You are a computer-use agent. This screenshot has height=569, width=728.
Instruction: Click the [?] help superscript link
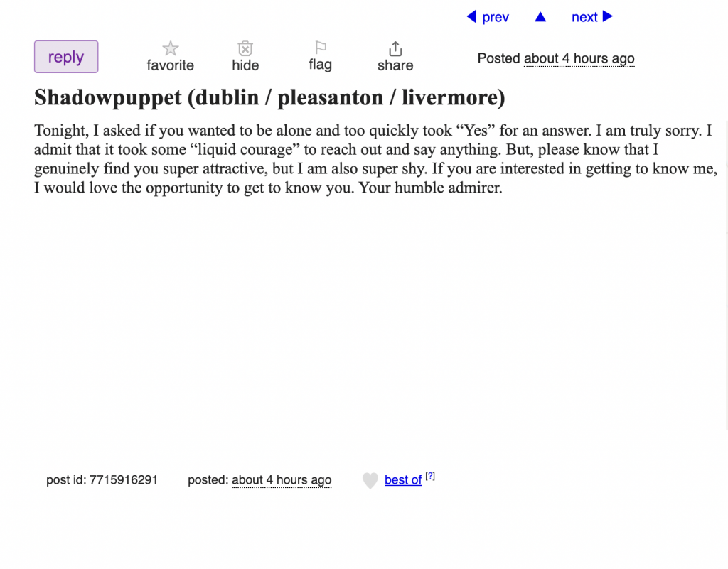430,477
